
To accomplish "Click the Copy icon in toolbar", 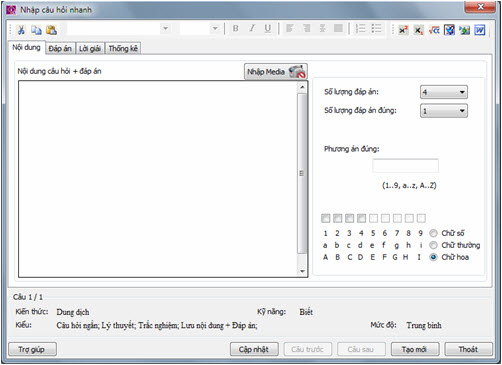I will coord(36,30).
